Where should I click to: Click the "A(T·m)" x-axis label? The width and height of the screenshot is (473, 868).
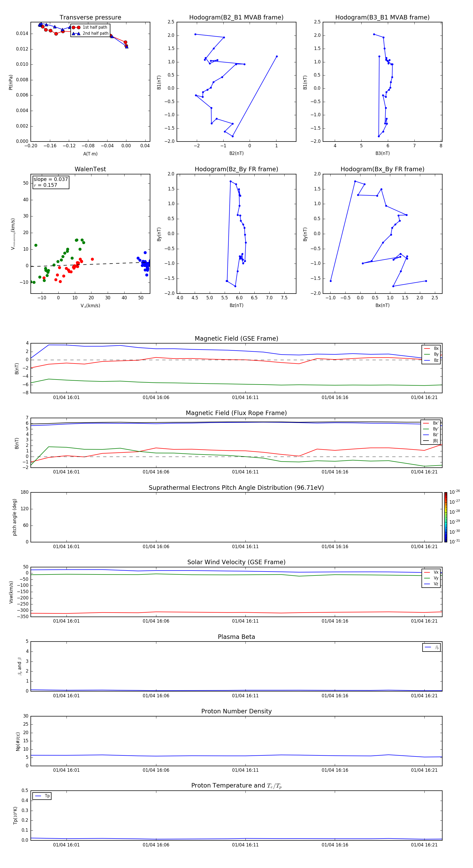click(90, 154)
